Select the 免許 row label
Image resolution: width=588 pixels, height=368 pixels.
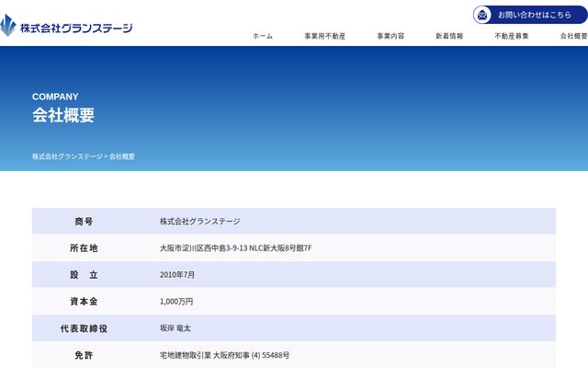click(x=84, y=355)
